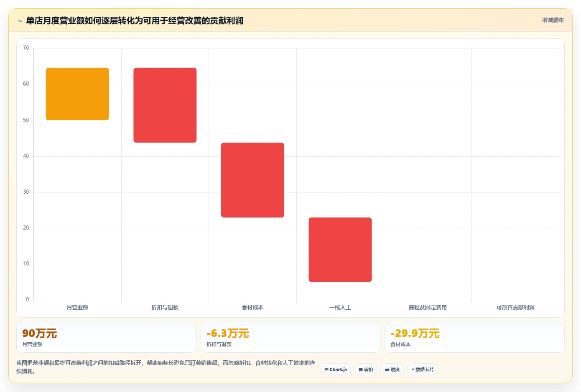Click the 数据卡片 tag chip
The width and height of the screenshot is (581, 392).
[423, 369]
